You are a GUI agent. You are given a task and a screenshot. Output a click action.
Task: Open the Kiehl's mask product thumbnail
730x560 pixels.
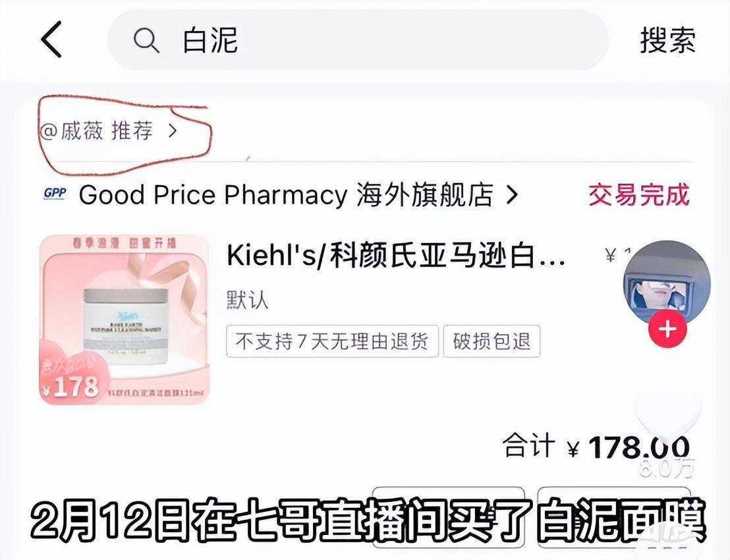pyautogui.click(x=125, y=320)
